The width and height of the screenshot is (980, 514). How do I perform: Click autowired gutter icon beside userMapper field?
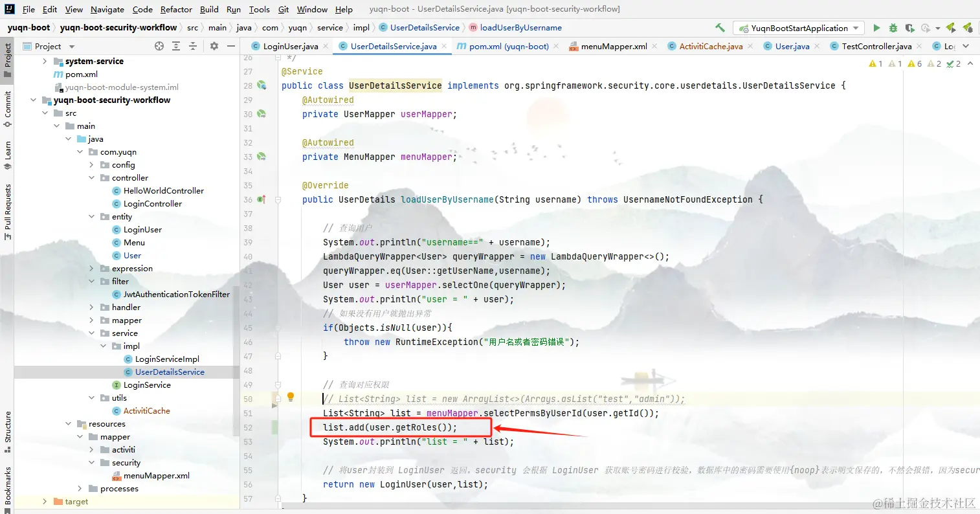click(262, 114)
